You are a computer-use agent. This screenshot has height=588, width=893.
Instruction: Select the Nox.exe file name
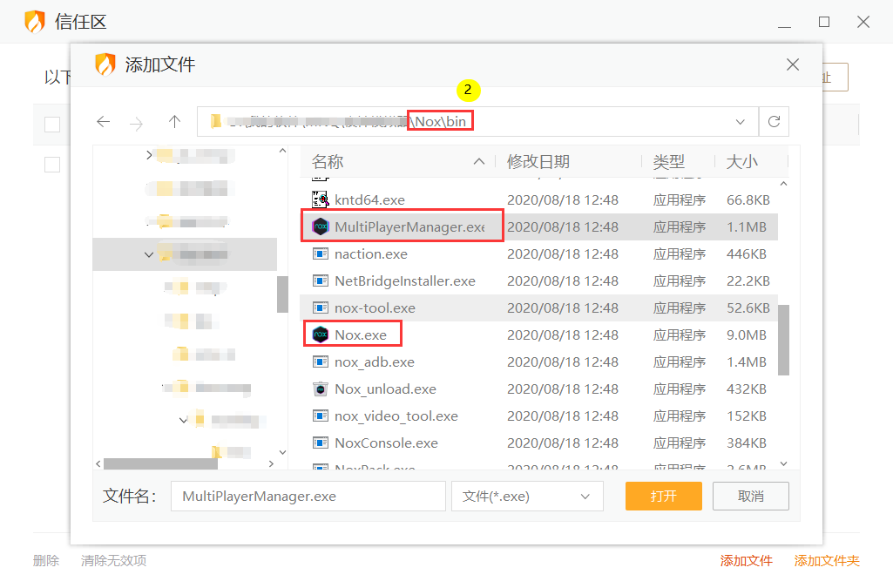(x=361, y=335)
